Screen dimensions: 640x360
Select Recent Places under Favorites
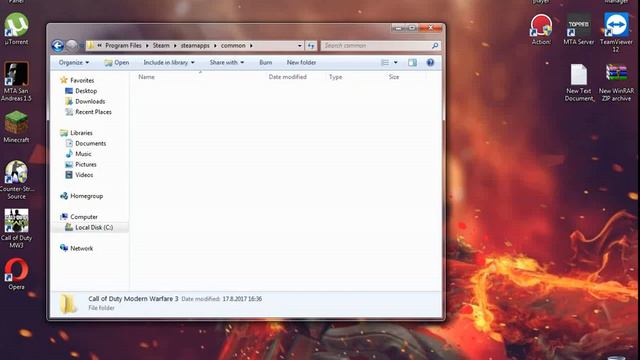(93, 112)
